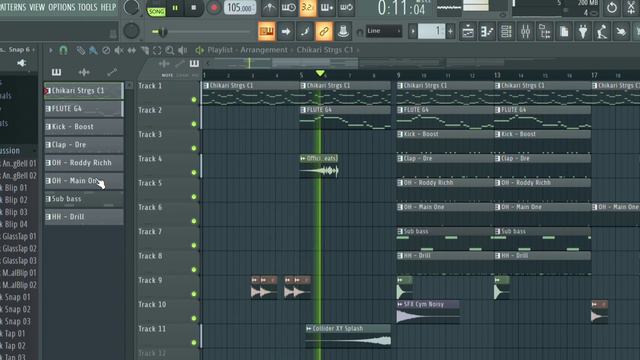Open the HELP menu
The height and width of the screenshot is (360, 640).
[108, 7]
